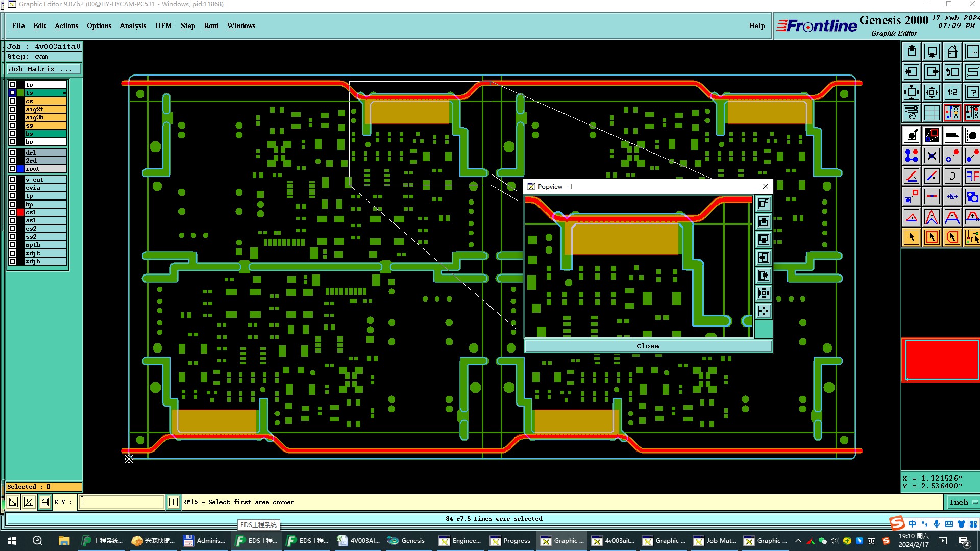This screenshot has height=551, width=980.
Task: Open the DFM menu
Action: pyautogui.click(x=163, y=26)
